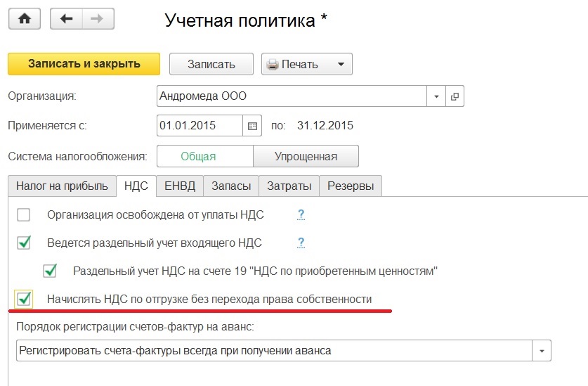Switch to the НДС tab
The image size is (588, 386).
136,186
